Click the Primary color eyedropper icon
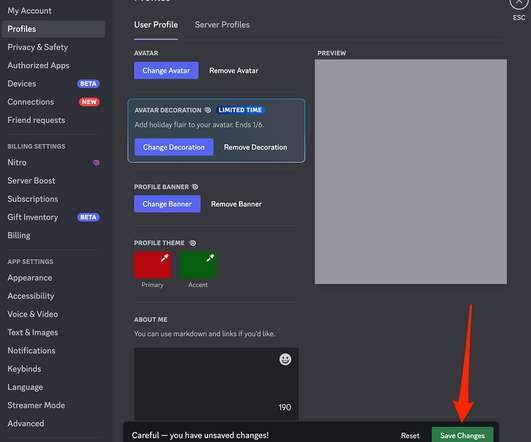The image size is (531, 442). pos(165,258)
